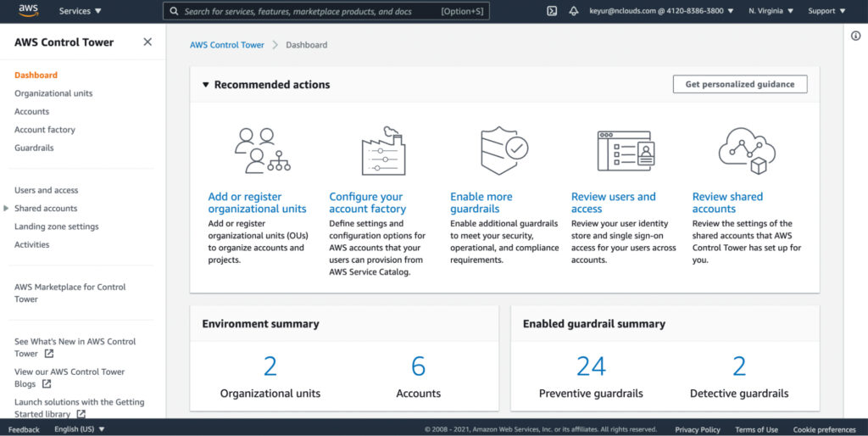Image resolution: width=868 pixels, height=436 pixels.
Task: Click the AWS search input field
Action: [x=326, y=11]
